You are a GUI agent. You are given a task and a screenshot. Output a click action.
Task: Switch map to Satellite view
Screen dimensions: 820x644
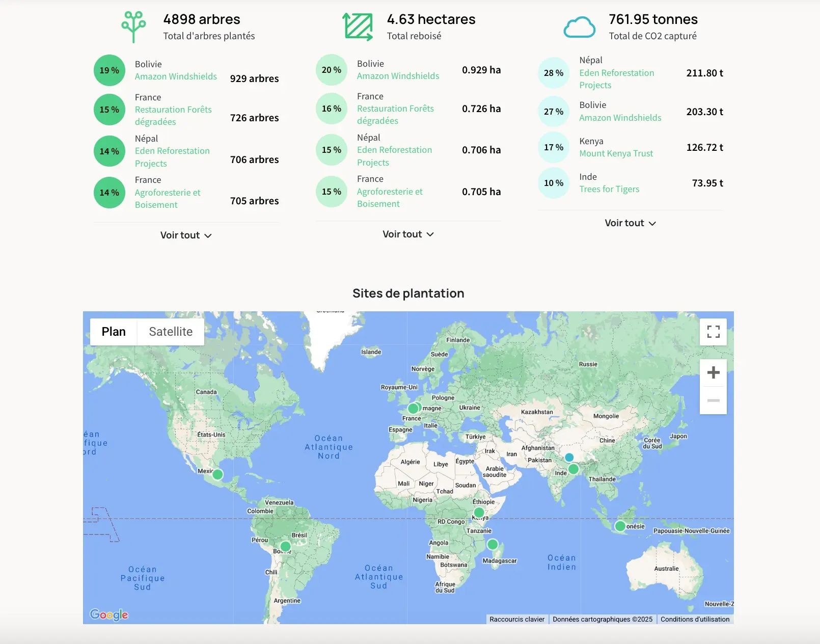171,332
